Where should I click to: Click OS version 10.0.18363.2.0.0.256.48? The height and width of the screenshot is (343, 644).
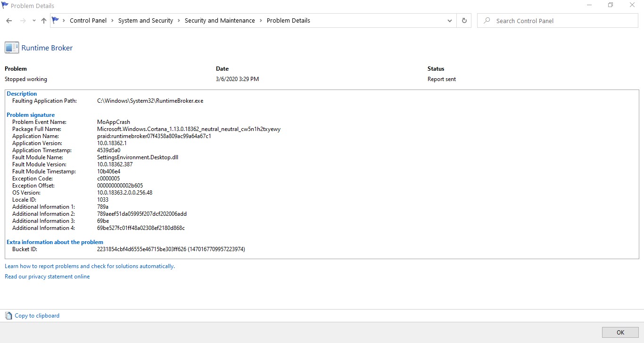tap(125, 193)
